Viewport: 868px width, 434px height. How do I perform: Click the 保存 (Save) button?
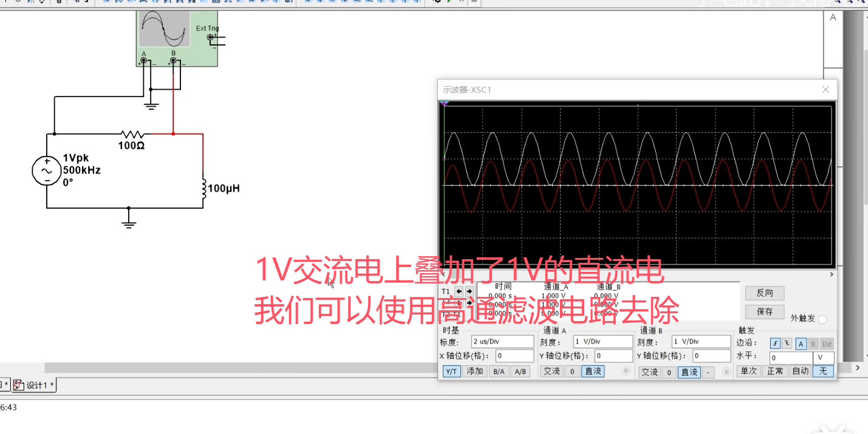pyautogui.click(x=765, y=312)
